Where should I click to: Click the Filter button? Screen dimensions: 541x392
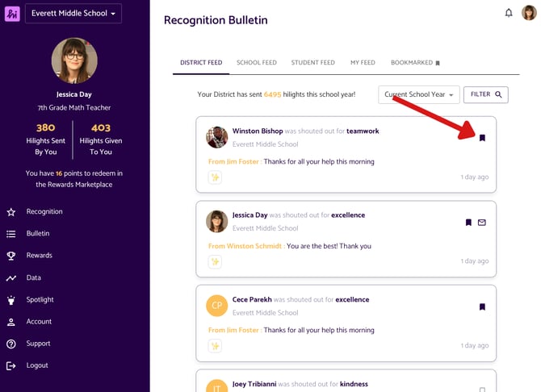[485, 94]
